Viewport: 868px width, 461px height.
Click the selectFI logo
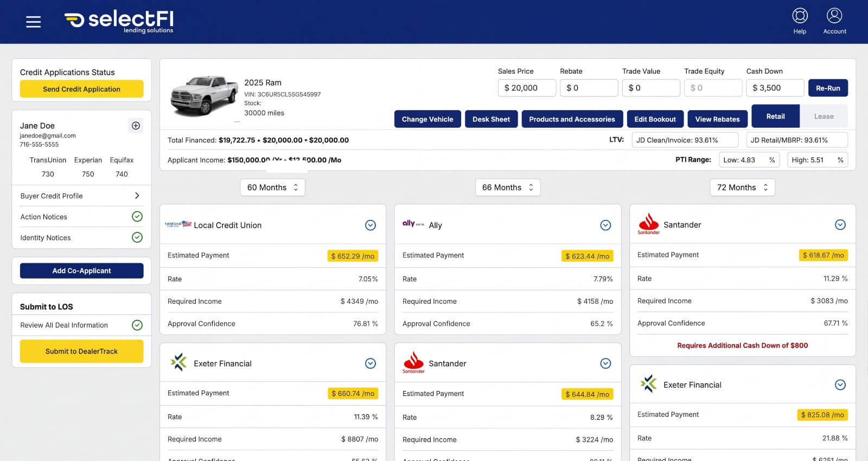pos(119,21)
